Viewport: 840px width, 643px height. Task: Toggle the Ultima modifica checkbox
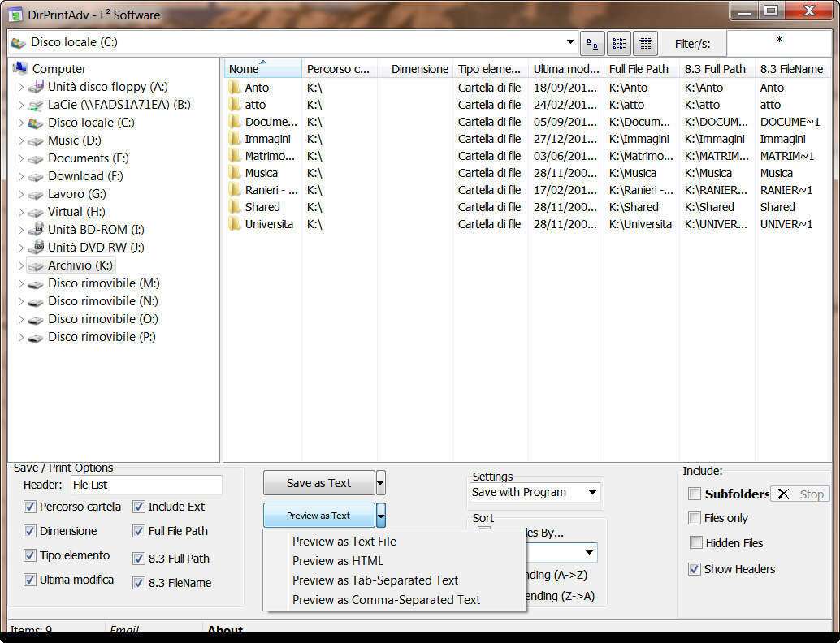[x=30, y=580]
